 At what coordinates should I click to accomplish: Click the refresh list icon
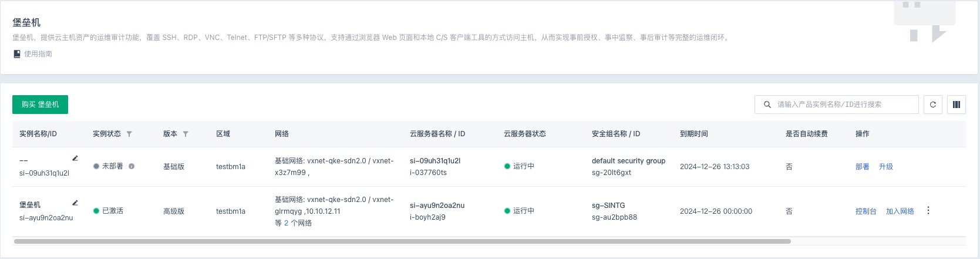(x=933, y=105)
